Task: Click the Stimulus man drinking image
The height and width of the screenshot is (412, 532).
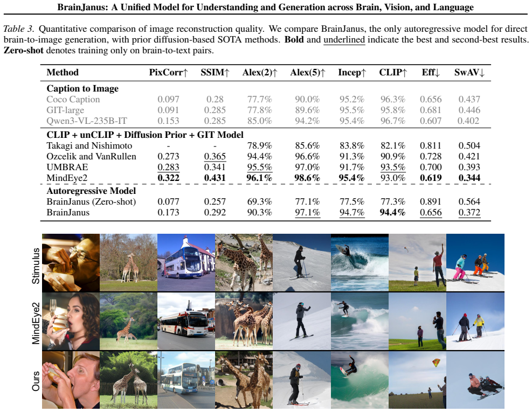Action: pos(71,262)
